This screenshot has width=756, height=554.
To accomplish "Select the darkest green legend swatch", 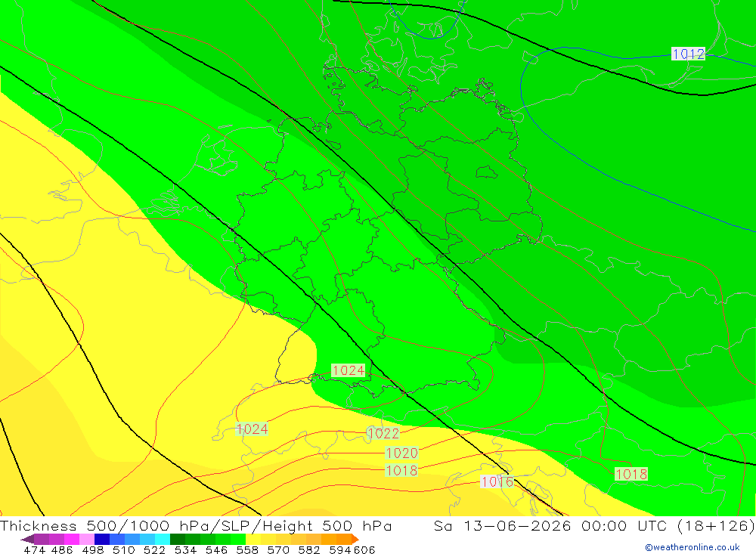I will click(x=178, y=539).
